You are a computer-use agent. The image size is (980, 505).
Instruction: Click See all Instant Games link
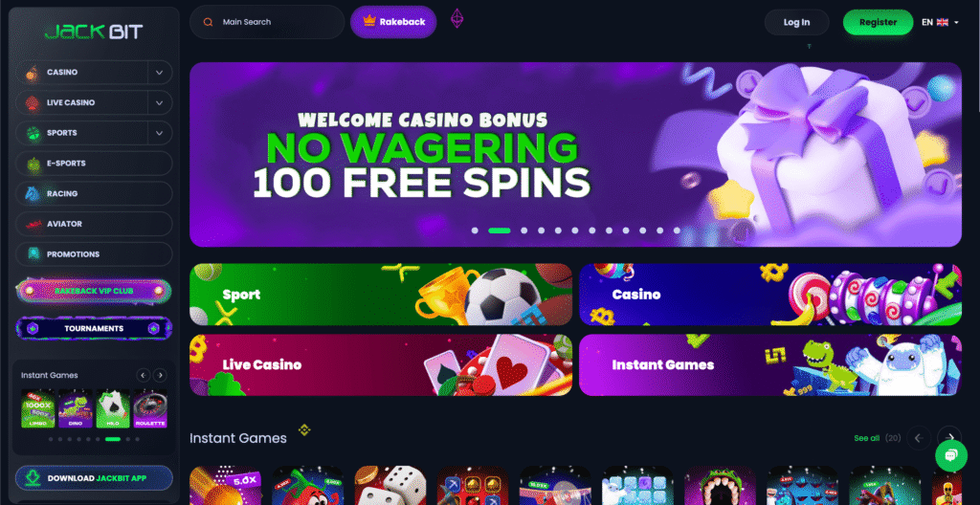866,438
